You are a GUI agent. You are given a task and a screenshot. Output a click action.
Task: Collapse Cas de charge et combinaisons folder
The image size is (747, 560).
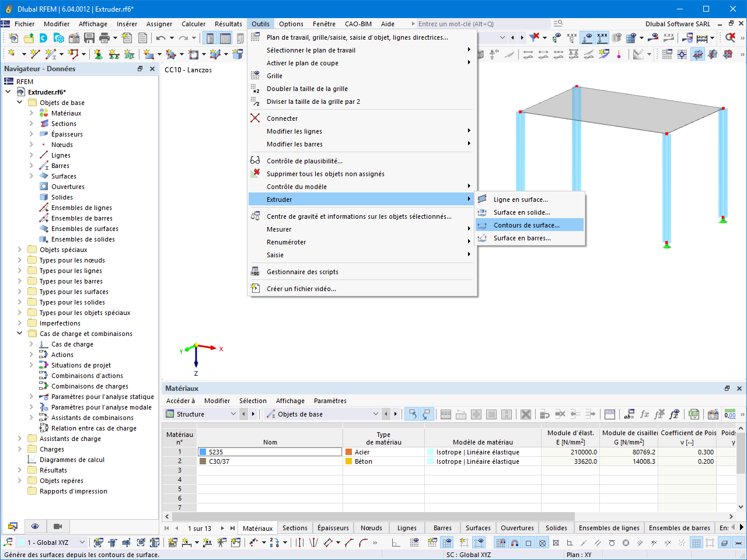(20, 334)
